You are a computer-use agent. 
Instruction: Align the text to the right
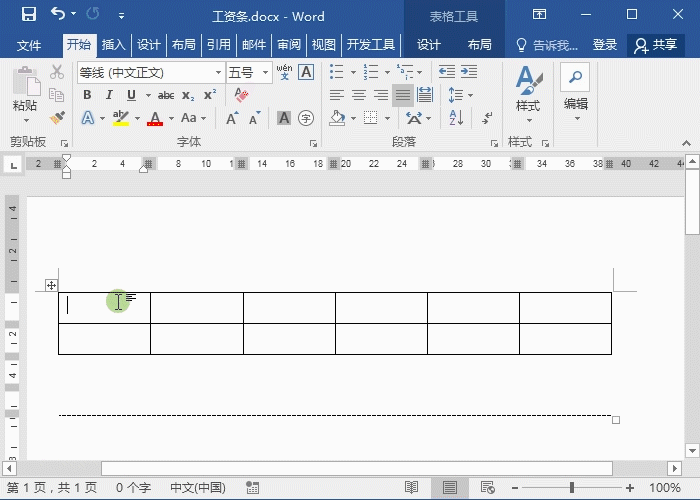(x=380, y=95)
